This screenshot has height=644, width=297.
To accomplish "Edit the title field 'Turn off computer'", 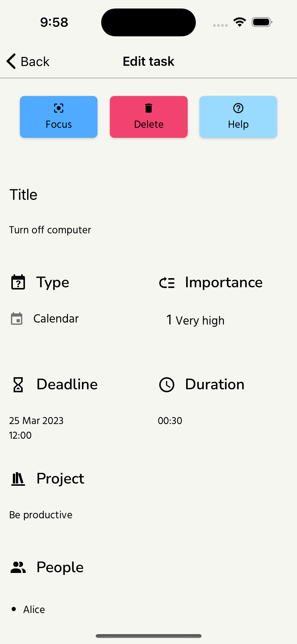I will tap(50, 230).
